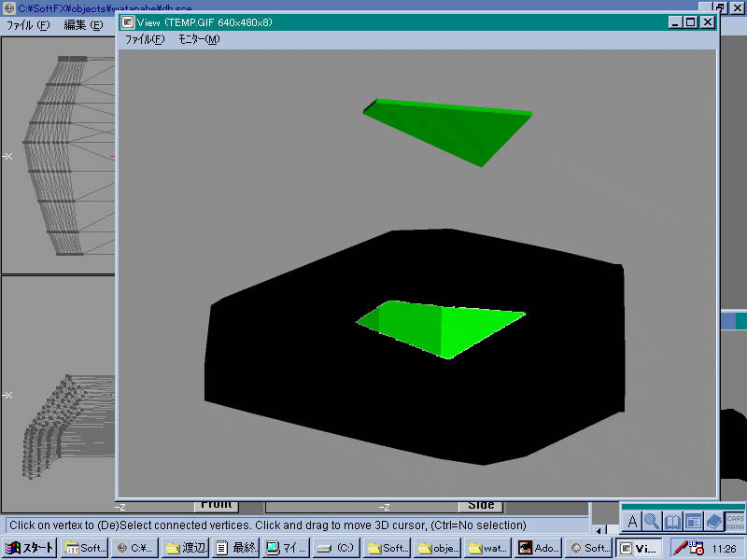Screen dimensions: 747x560
Task: Click the upper green wedge in render
Action: 458,126
